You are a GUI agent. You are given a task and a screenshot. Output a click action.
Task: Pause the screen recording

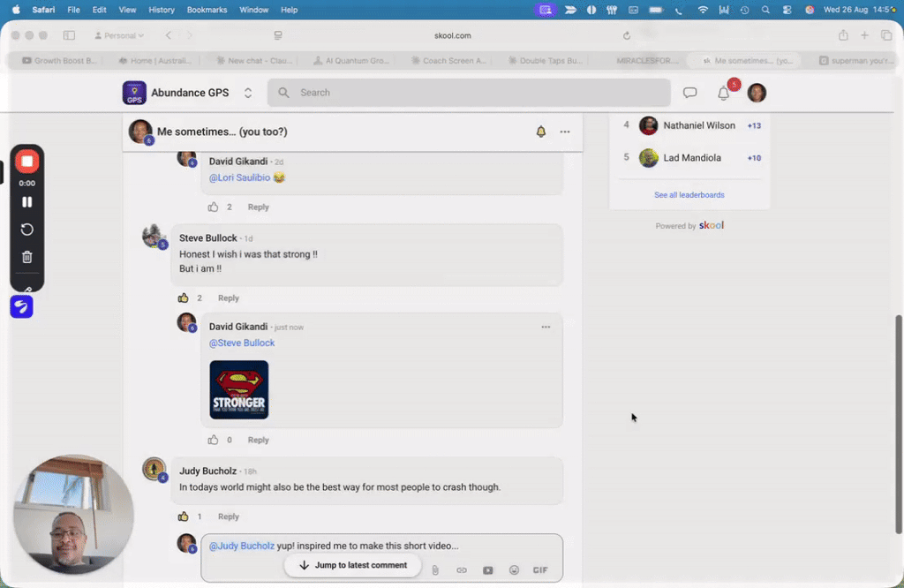click(26, 202)
